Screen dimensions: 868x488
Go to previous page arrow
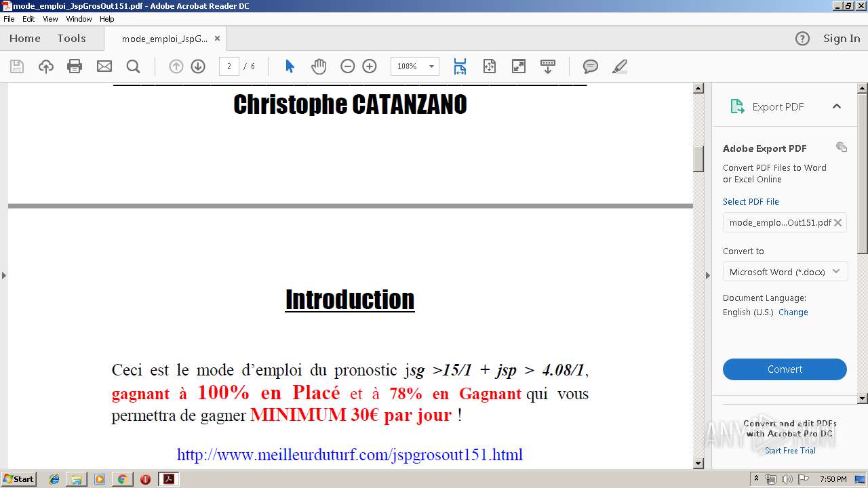click(176, 66)
